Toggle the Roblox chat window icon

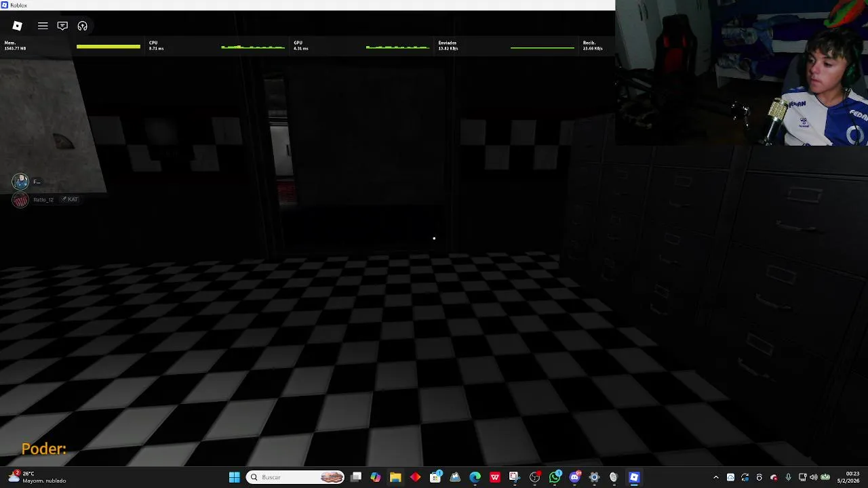(62, 26)
